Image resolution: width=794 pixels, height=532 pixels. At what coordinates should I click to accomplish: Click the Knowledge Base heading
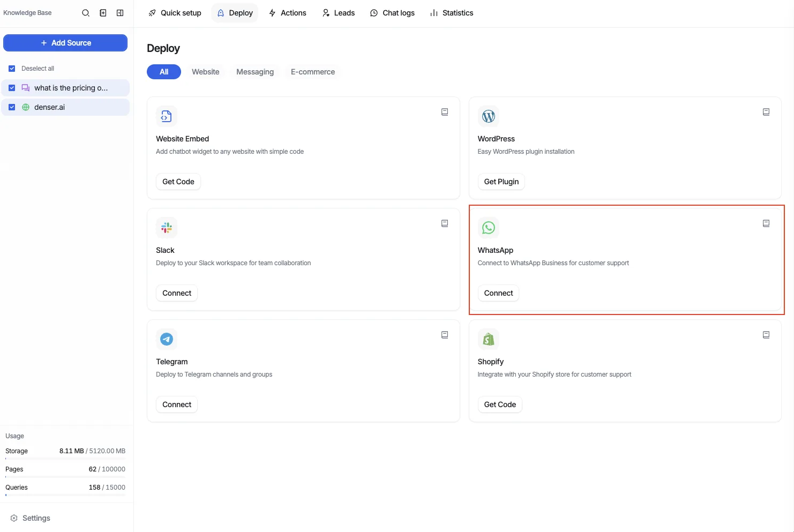pyautogui.click(x=27, y=13)
